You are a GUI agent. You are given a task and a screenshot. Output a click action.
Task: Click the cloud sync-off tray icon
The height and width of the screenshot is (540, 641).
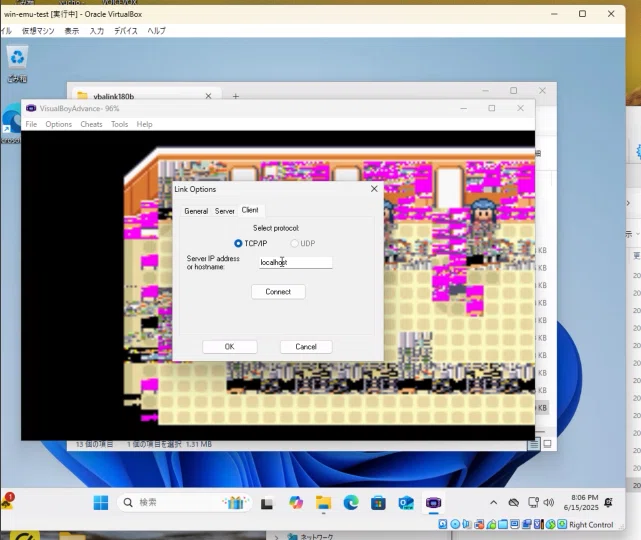tap(513, 502)
